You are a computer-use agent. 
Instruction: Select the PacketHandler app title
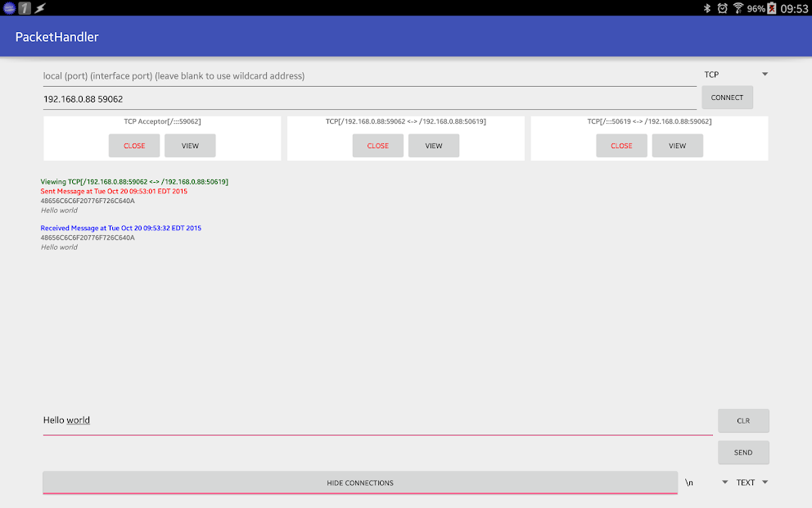pyautogui.click(x=57, y=37)
